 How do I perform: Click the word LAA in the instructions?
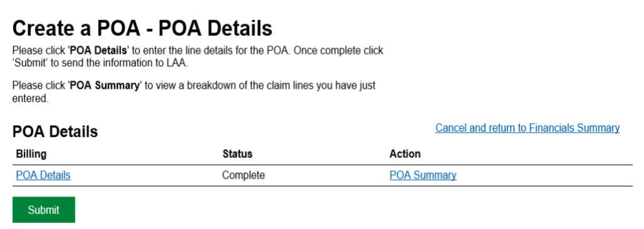point(177,64)
